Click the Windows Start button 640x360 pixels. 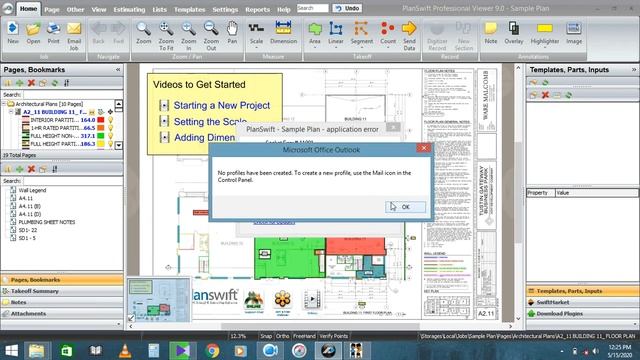point(11,351)
